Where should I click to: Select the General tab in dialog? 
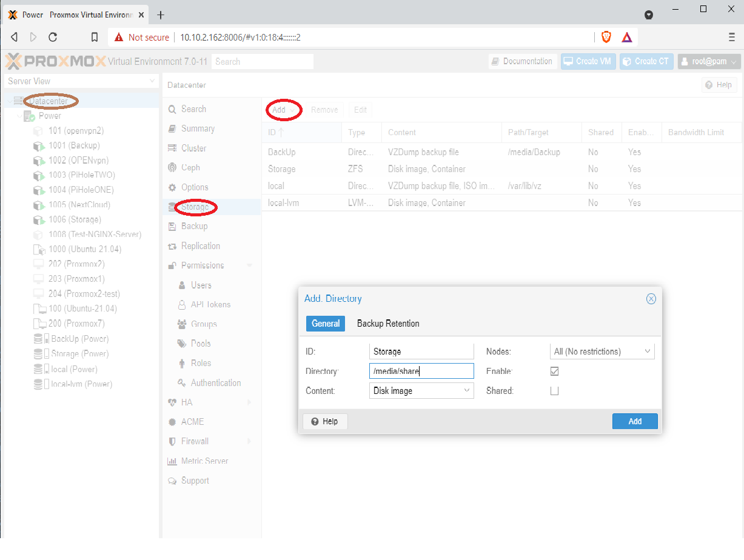tap(326, 324)
